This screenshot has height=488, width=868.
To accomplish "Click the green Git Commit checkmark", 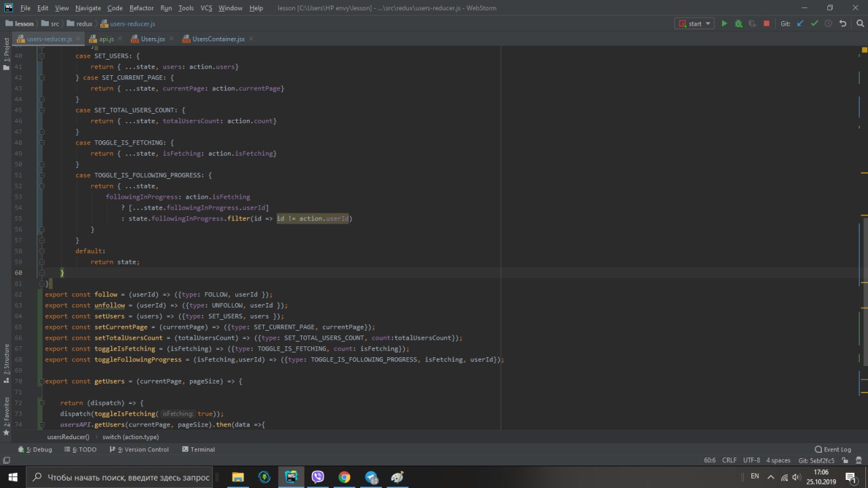I will (814, 24).
